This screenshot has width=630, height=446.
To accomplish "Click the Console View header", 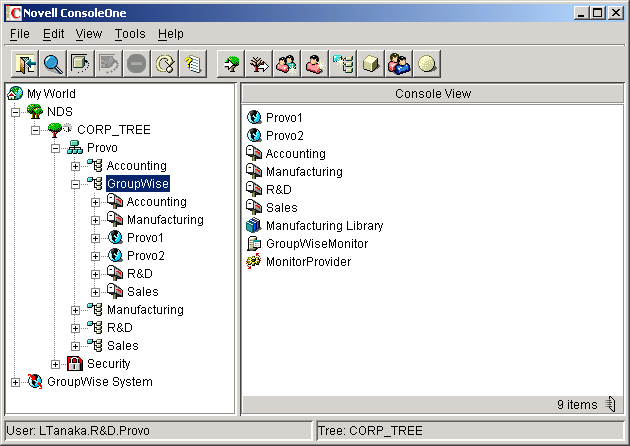I will (x=433, y=94).
